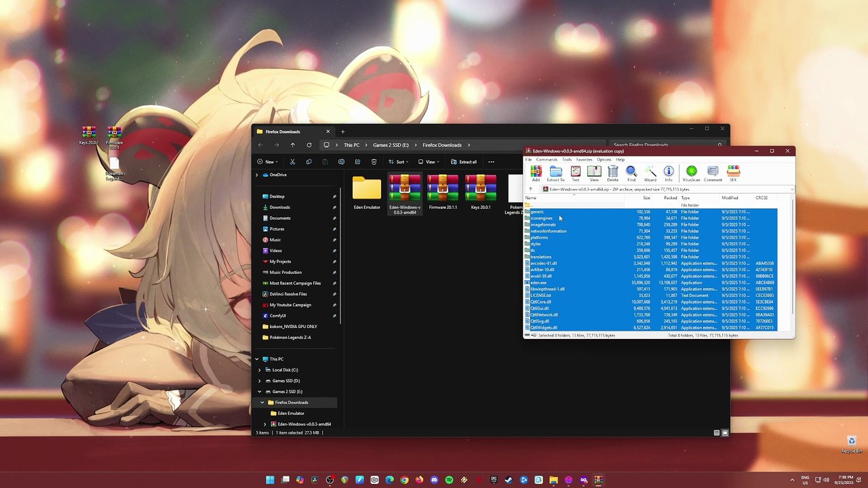Open Firefox from the taskbar
The width and height of the screenshot is (868, 488).
pos(419,480)
